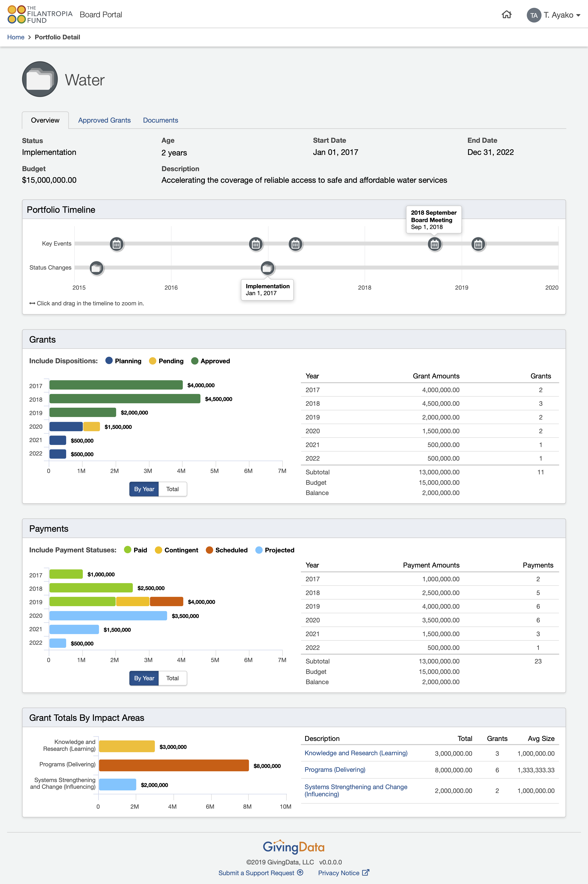
Task: Click the yellow Contingent segment in 2019 payments
Action: (133, 601)
